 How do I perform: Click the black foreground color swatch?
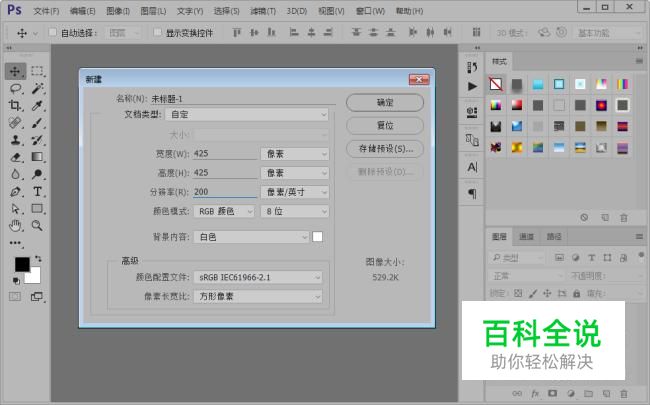click(22, 264)
